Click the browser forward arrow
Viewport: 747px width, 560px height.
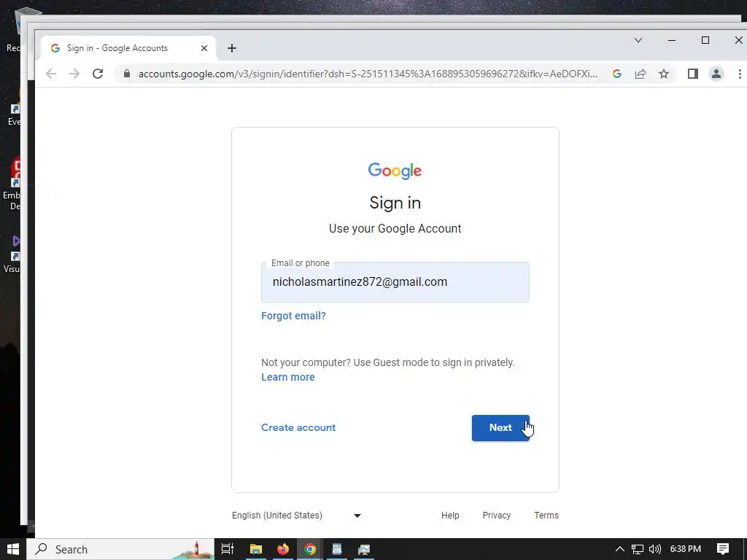tap(74, 74)
